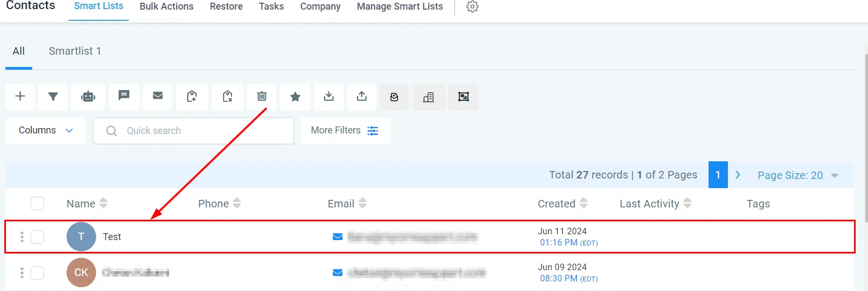Open the Company tab
Viewport: 868px width, 291px height.
[x=320, y=6]
